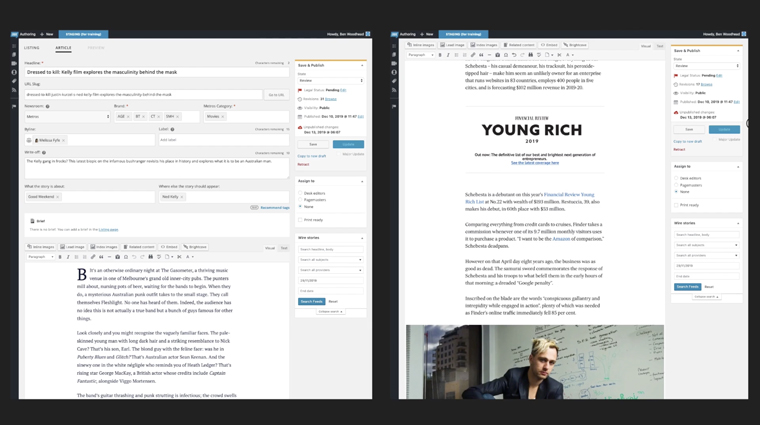The height and width of the screenshot is (425, 760).
Task: Click the flag sidebar icon in the right window
Action: pos(394,106)
